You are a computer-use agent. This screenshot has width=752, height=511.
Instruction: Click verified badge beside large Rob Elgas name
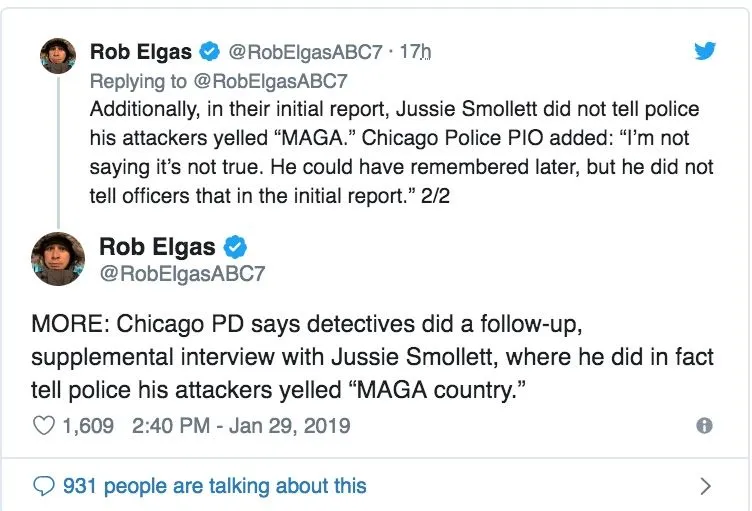pos(236,246)
